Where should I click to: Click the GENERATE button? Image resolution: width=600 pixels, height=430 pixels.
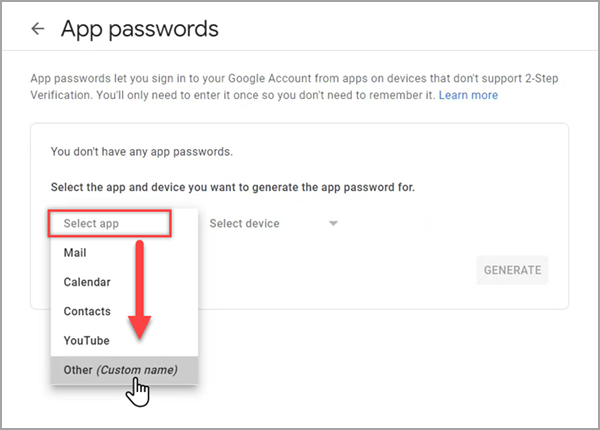click(512, 270)
